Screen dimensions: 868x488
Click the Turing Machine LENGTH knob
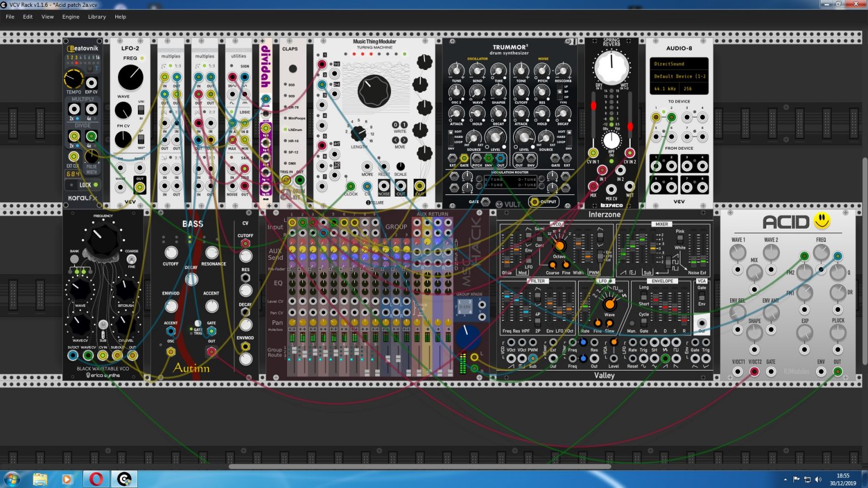359,134
